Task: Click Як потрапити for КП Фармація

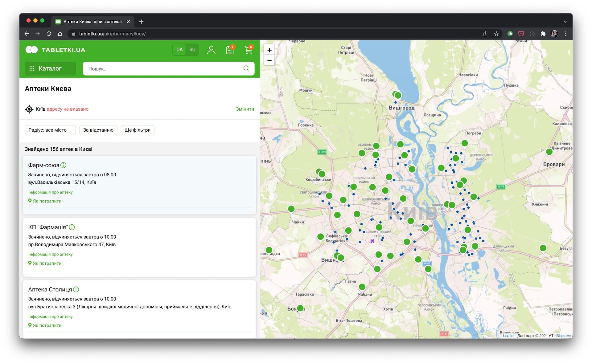Action: pyautogui.click(x=47, y=263)
